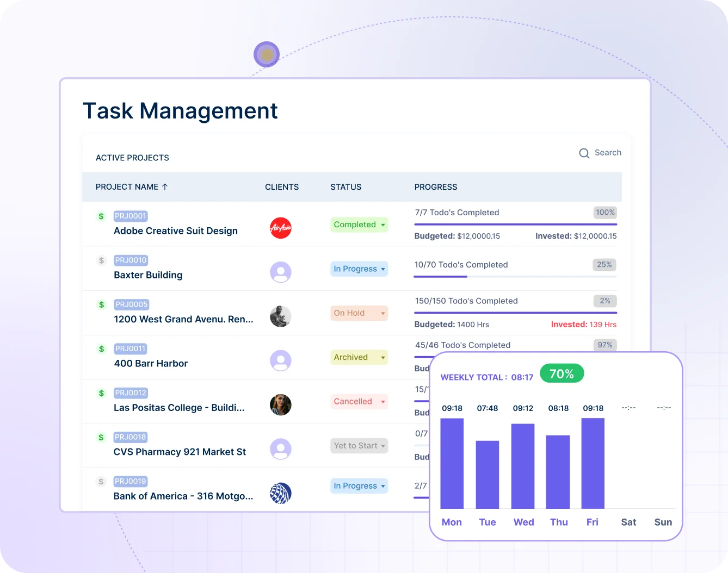
Task: Click the PRJ0019 ID tag
Action: click(131, 481)
